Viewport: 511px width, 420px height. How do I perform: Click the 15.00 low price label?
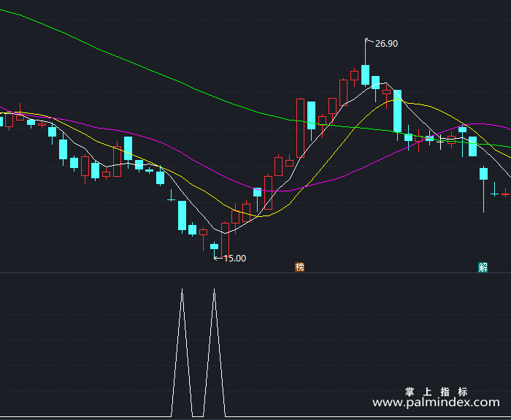point(235,259)
